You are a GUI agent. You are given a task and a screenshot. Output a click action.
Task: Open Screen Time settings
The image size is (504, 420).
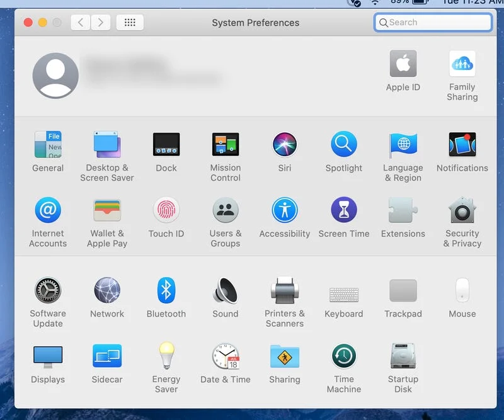(x=344, y=210)
